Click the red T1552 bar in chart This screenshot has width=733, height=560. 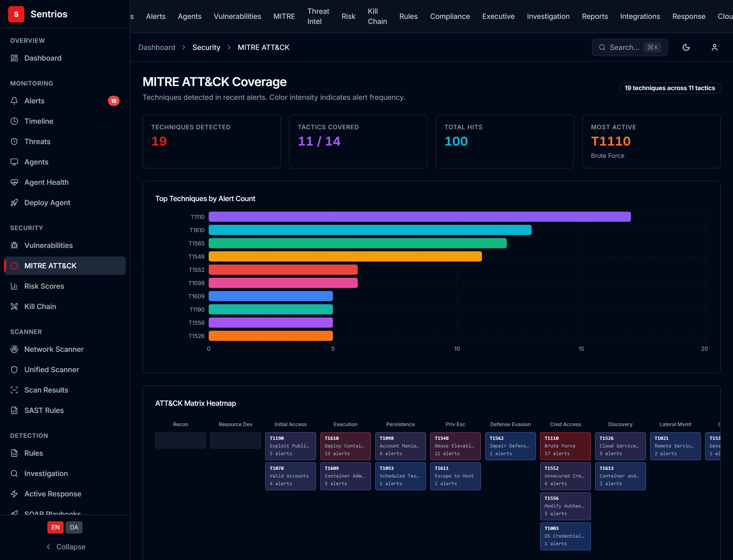pyautogui.click(x=283, y=270)
